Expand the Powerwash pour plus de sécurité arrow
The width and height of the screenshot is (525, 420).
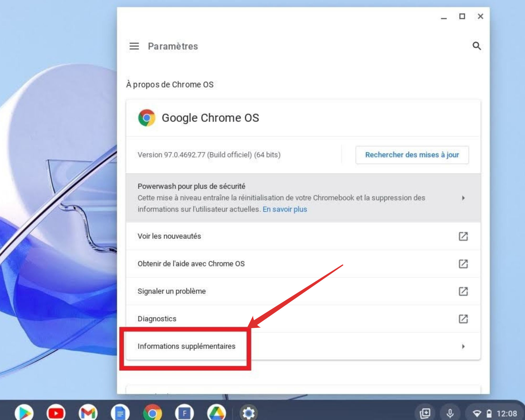point(463,198)
